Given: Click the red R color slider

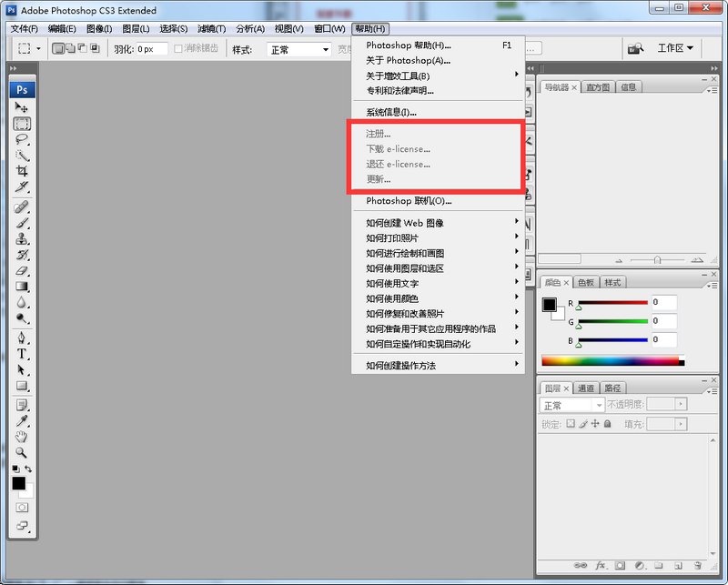Looking at the screenshot, I should point(612,303).
